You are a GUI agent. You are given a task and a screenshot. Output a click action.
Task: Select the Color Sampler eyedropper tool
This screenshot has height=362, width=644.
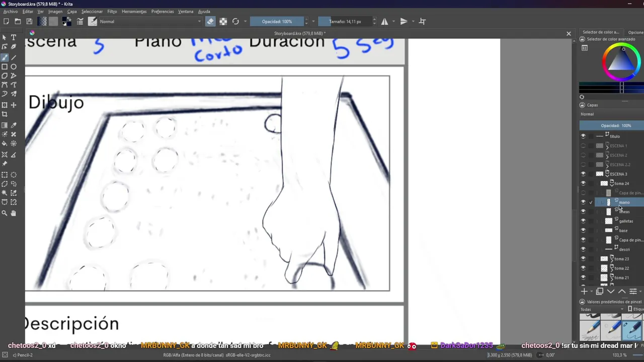click(x=14, y=125)
